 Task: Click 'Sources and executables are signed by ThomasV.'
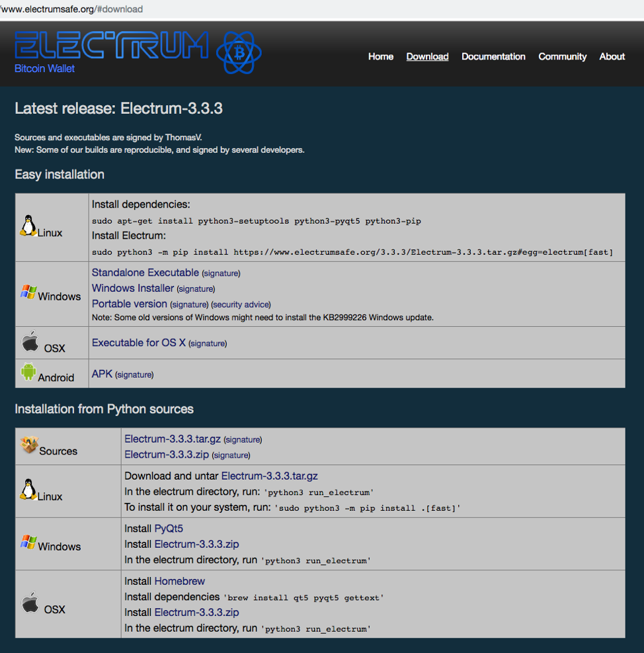(108, 138)
